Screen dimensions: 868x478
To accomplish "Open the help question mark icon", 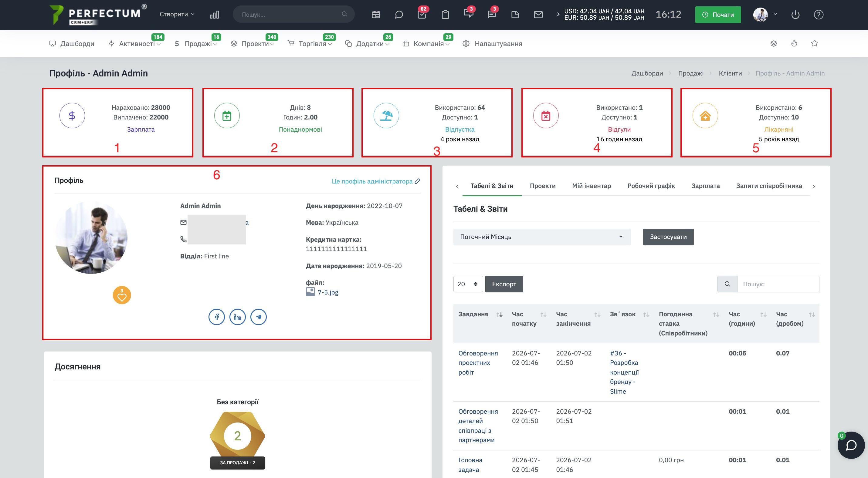I will 819,15.
